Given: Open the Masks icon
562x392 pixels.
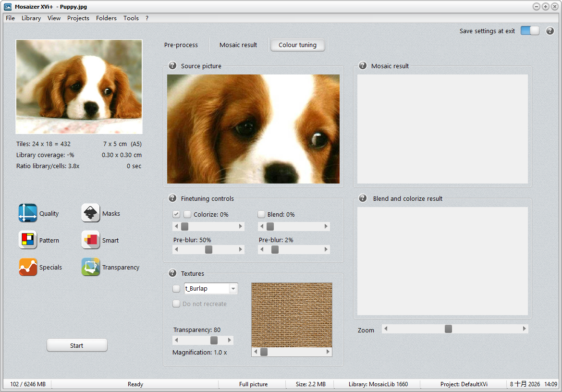Looking at the screenshot, I should [90, 213].
